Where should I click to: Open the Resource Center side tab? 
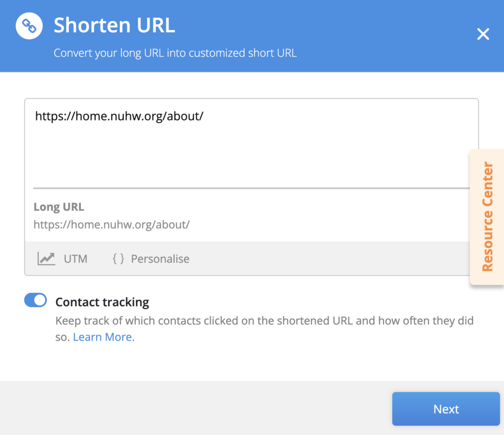[487, 217]
